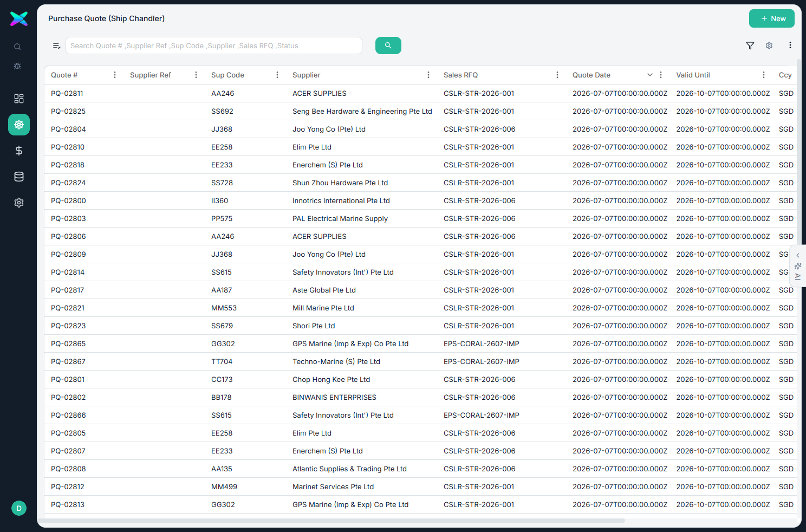Click Techno-Marine (S) Pte Ltd
806x532 pixels.
click(336, 361)
